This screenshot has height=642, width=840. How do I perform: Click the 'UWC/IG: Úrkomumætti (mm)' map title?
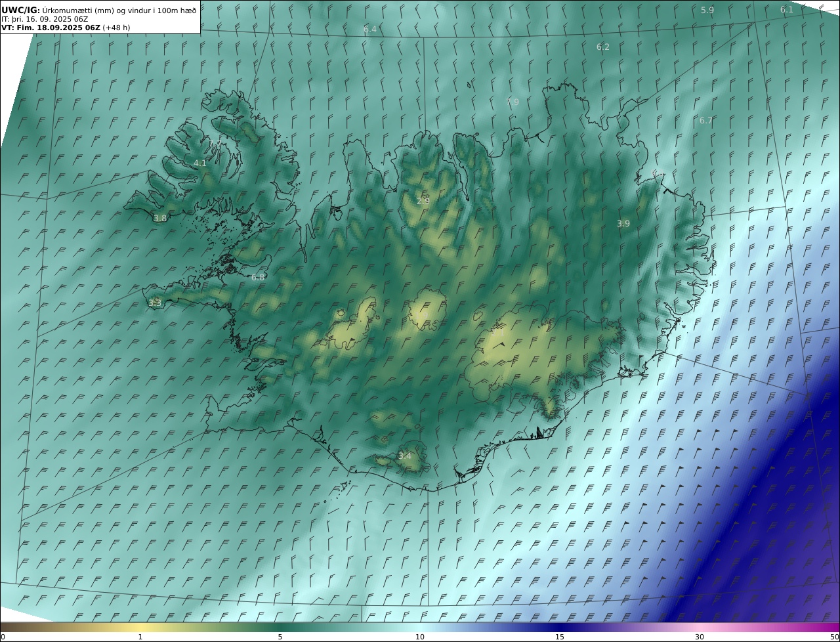(x=98, y=10)
